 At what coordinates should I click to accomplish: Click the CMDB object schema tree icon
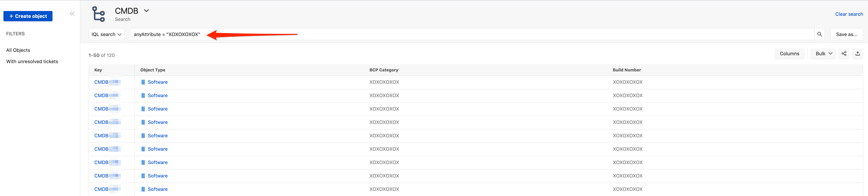click(x=99, y=14)
